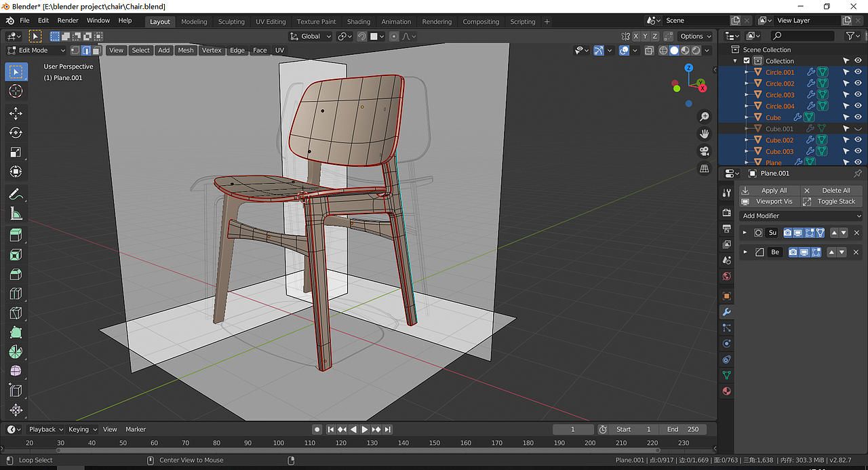868x470 pixels.
Task: Select the Spin tool
Action: tap(16, 352)
